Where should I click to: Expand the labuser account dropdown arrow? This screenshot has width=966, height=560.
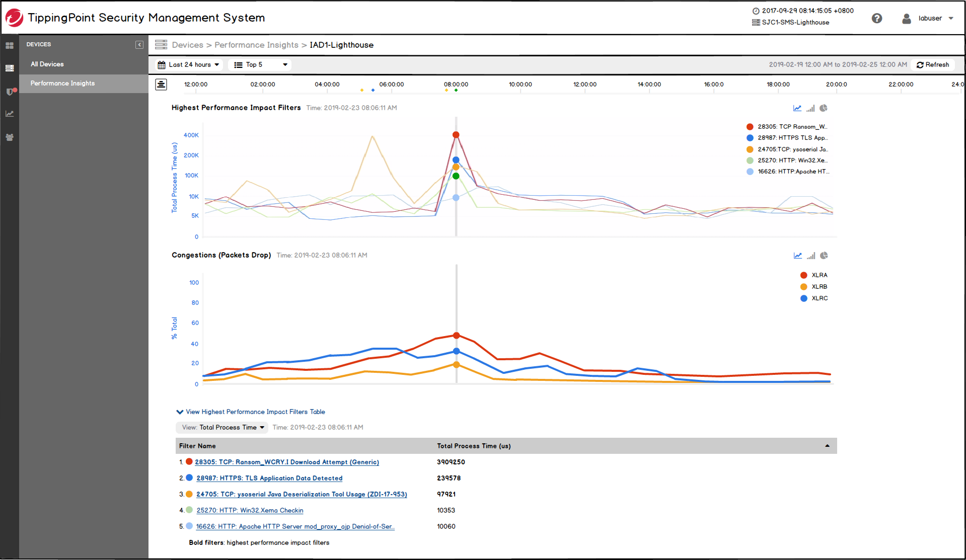click(951, 19)
